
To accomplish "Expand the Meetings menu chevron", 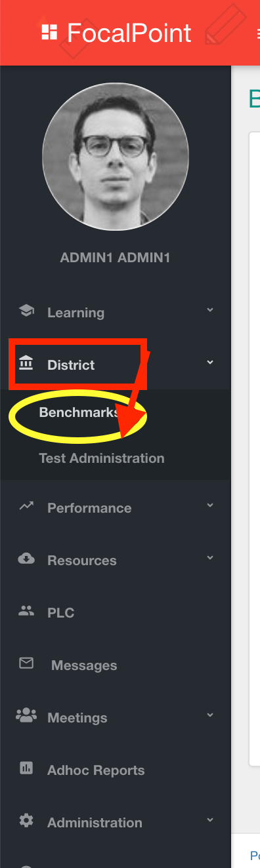I will pyautogui.click(x=210, y=715).
